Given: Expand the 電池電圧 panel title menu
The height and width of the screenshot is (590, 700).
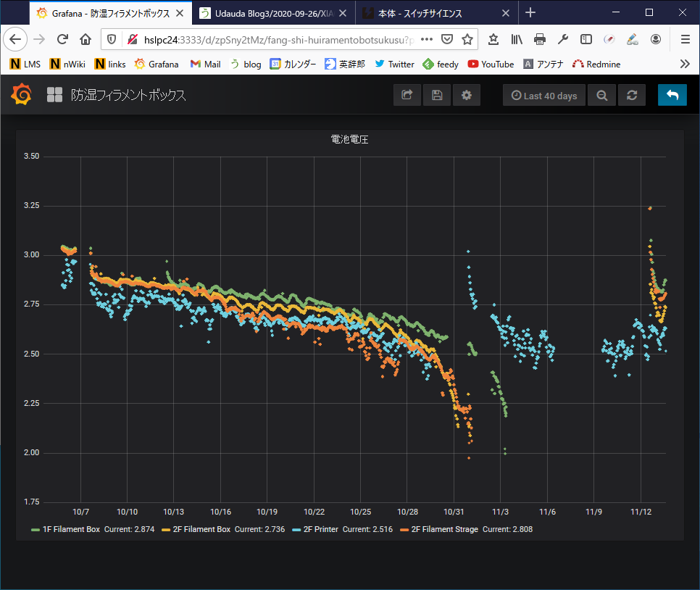Looking at the screenshot, I should click(350, 140).
